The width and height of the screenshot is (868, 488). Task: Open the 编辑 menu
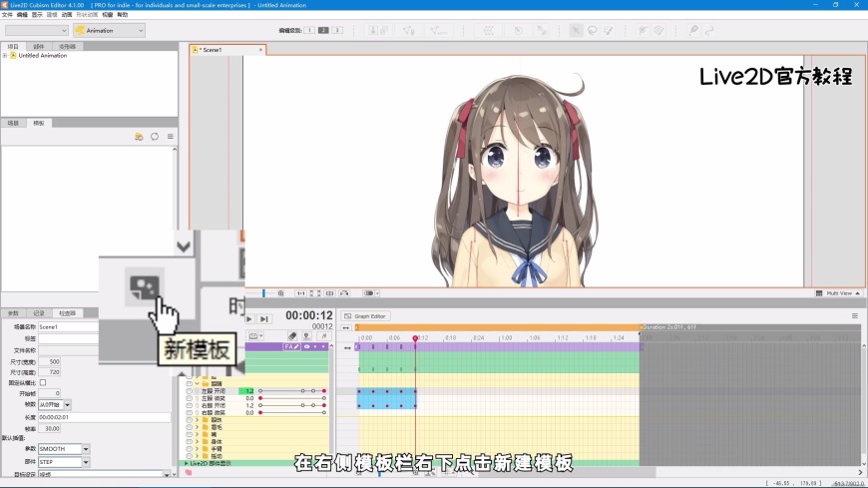22,15
